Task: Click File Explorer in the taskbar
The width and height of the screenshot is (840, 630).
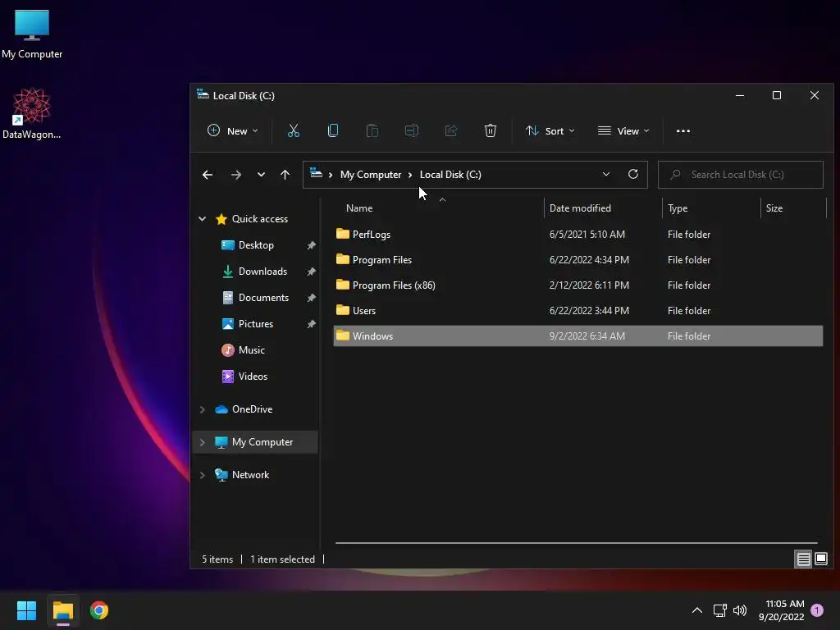Action: click(x=62, y=610)
